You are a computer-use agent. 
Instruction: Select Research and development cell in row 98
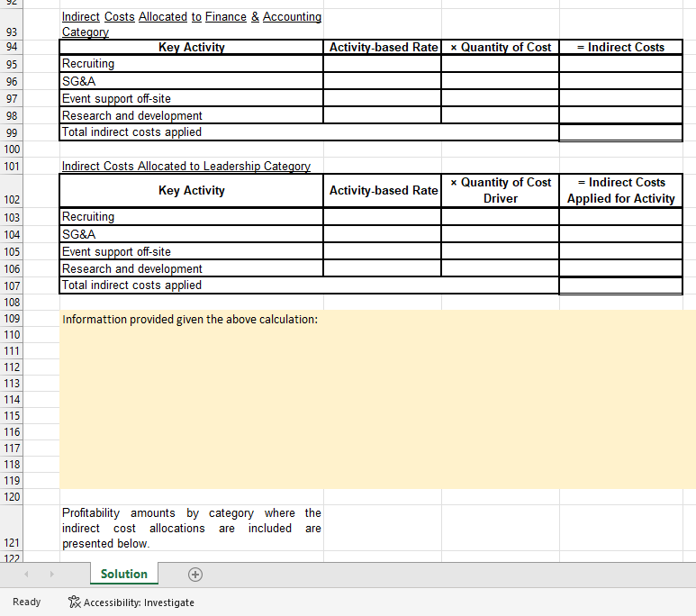191,115
